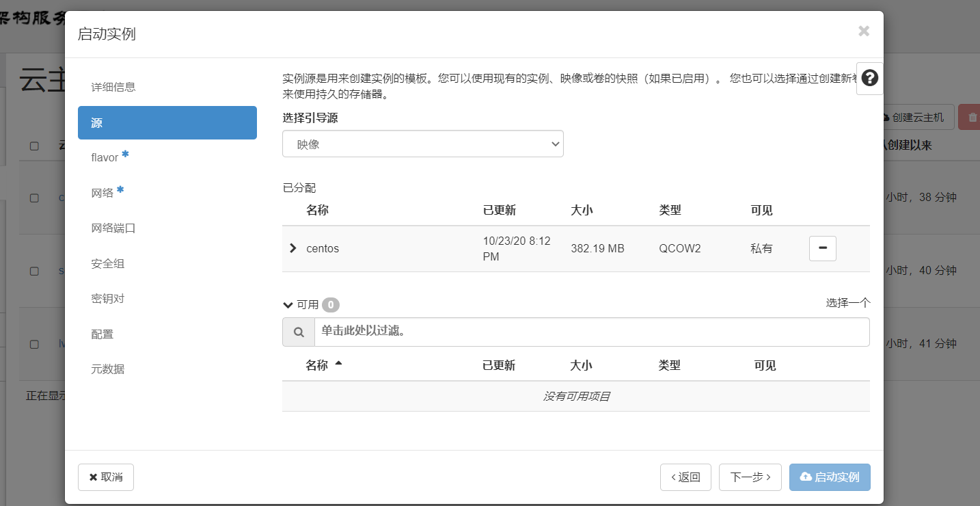Sort available list by 名称 arrow
Viewport: 980px width, 506px height.
point(338,364)
